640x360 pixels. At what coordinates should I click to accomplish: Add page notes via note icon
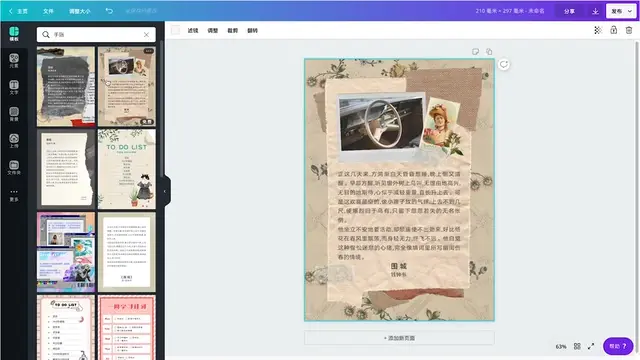[x=476, y=52]
